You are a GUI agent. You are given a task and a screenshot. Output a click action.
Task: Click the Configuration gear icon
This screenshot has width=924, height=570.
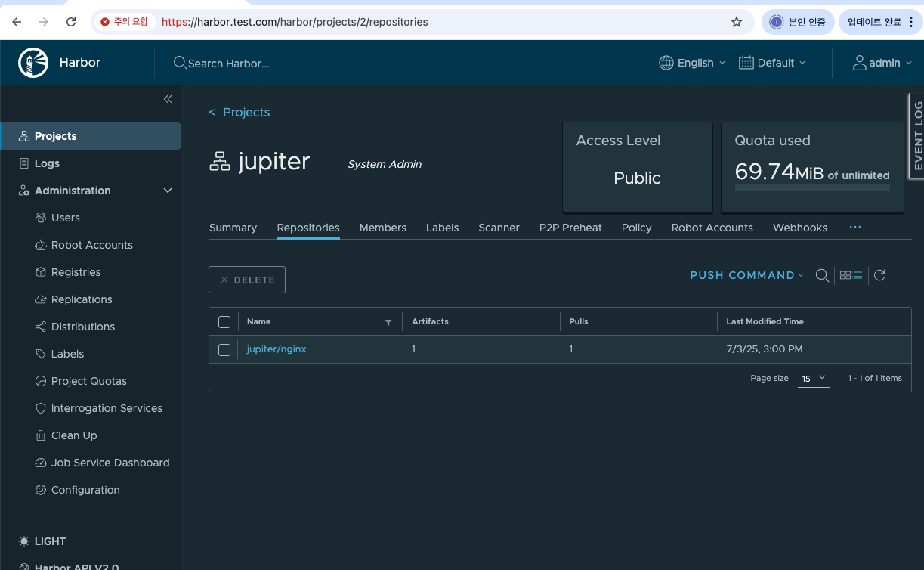tap(41, 490)
